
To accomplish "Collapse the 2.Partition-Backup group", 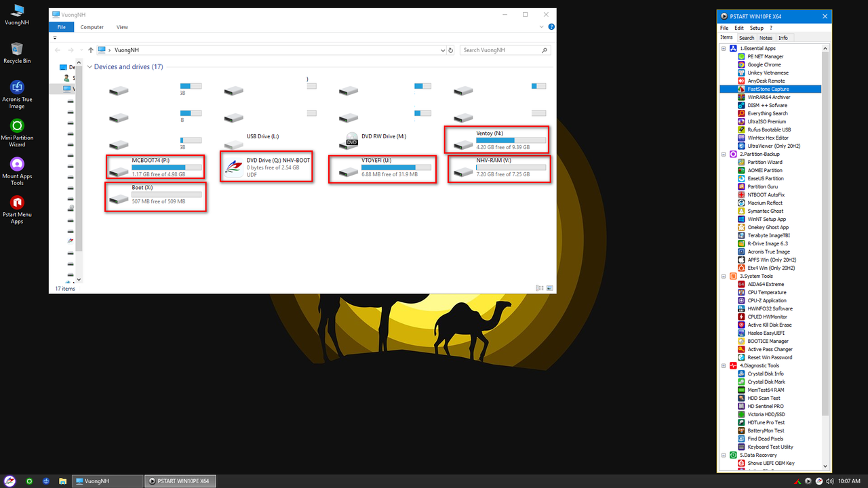I will tap(724, 154).
